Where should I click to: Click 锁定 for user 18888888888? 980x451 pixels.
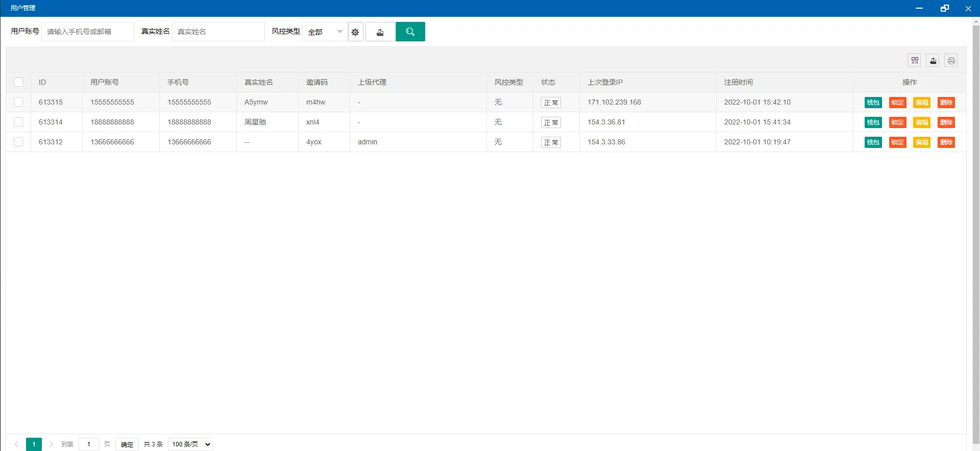click(x=898, y=122)
